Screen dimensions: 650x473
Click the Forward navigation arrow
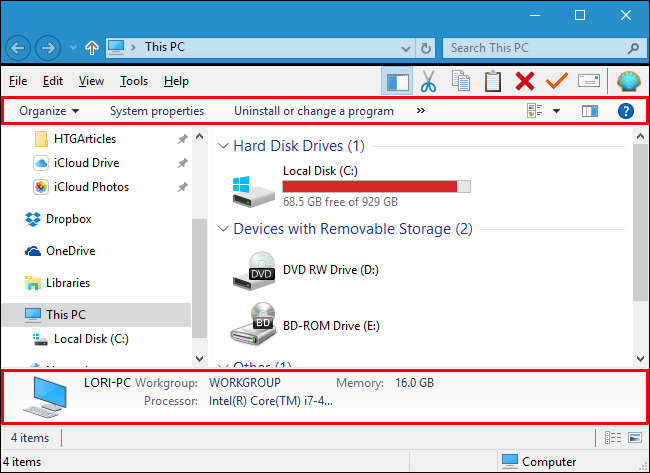[48, 48]
